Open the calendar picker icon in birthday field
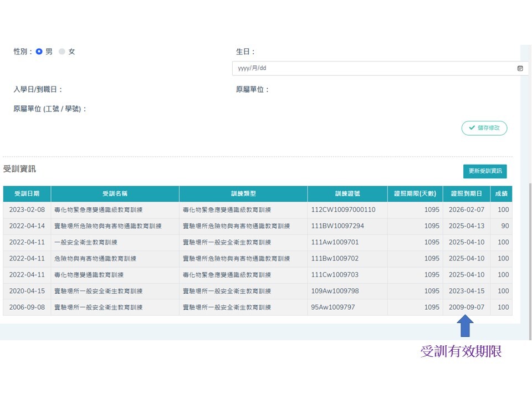The image size is (532, 399). 520,68
